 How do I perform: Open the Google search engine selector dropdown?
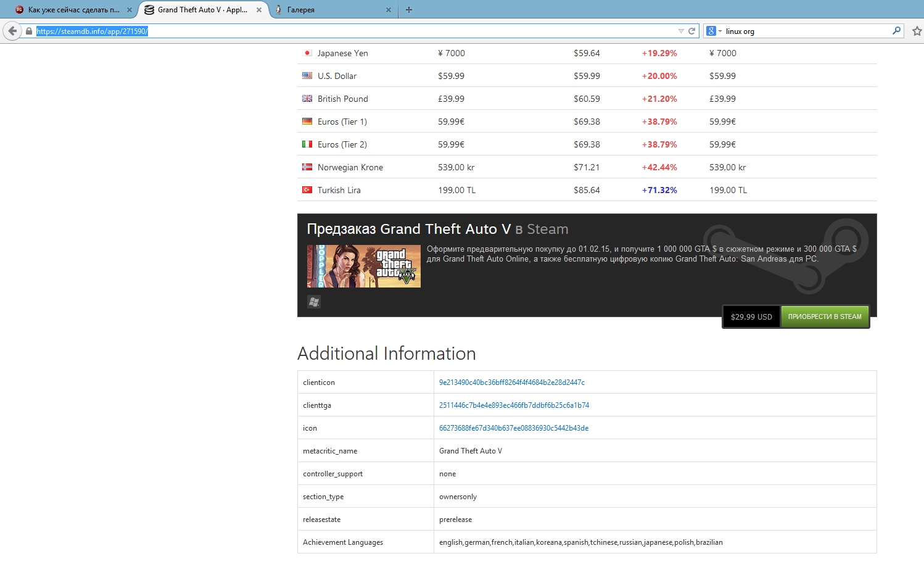(x=714, y=31)
